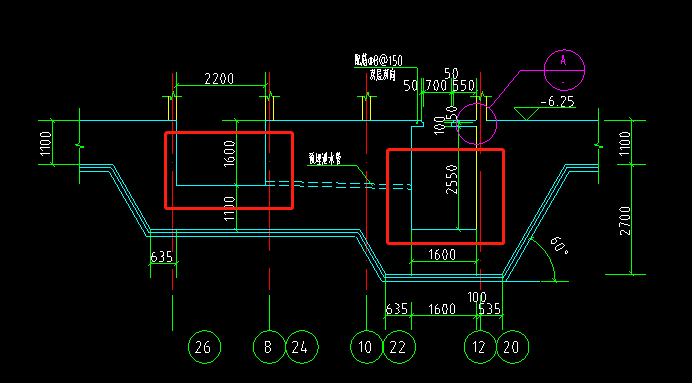Click axis bubble 12

[x=480, y=347]
